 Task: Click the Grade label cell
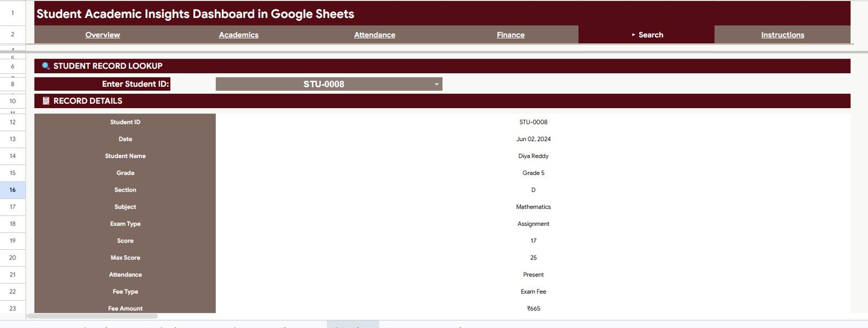pyautogui.click(x=125, y=173)
